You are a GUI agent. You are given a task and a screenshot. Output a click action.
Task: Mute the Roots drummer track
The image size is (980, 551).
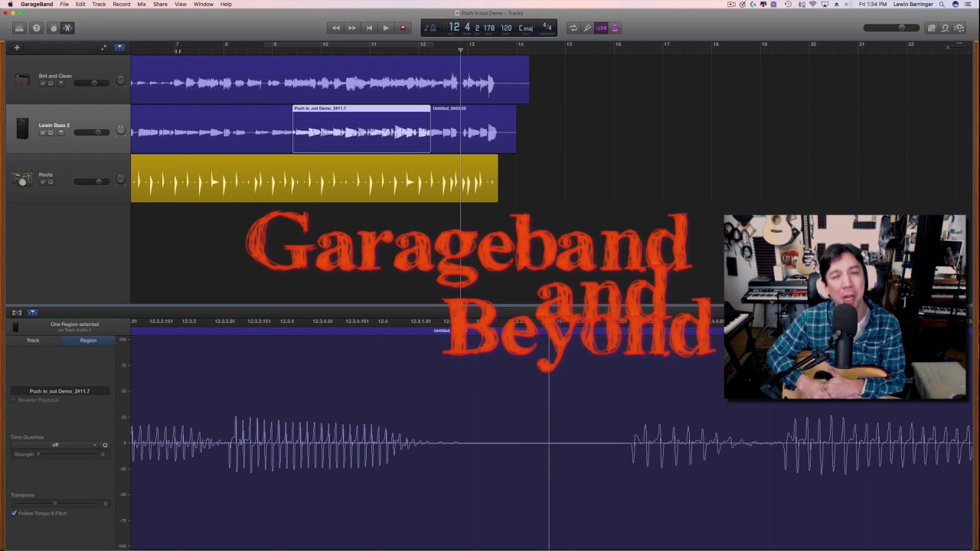(43, 181)
